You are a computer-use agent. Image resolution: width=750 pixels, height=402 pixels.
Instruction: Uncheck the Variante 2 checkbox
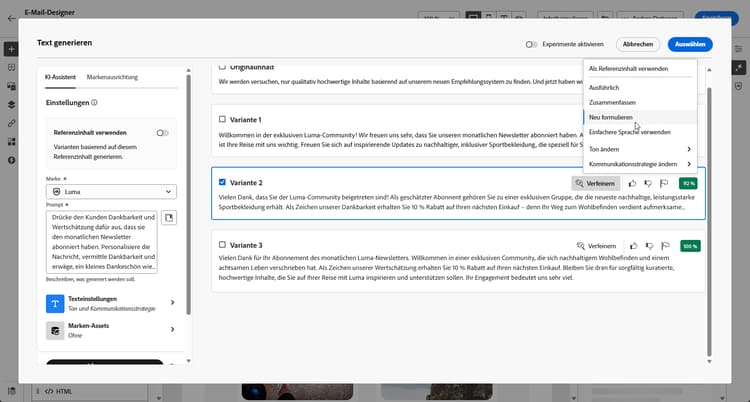[222, 182]
